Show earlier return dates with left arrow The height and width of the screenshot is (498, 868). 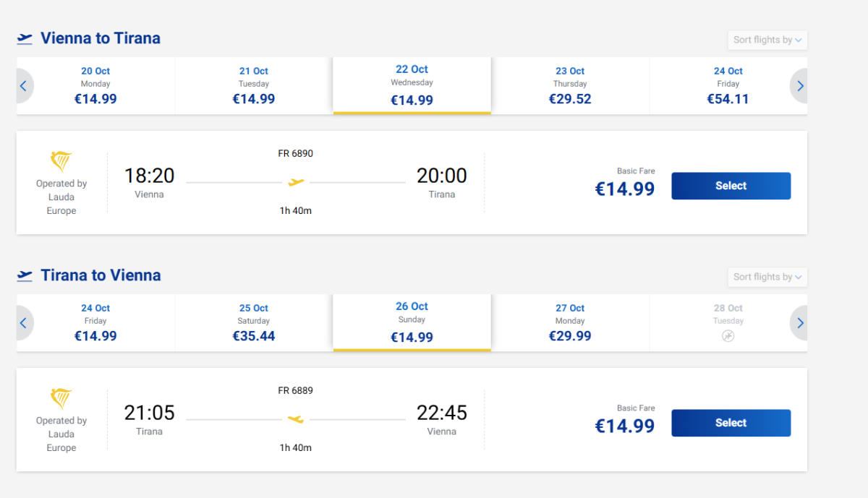pos(23,323)
